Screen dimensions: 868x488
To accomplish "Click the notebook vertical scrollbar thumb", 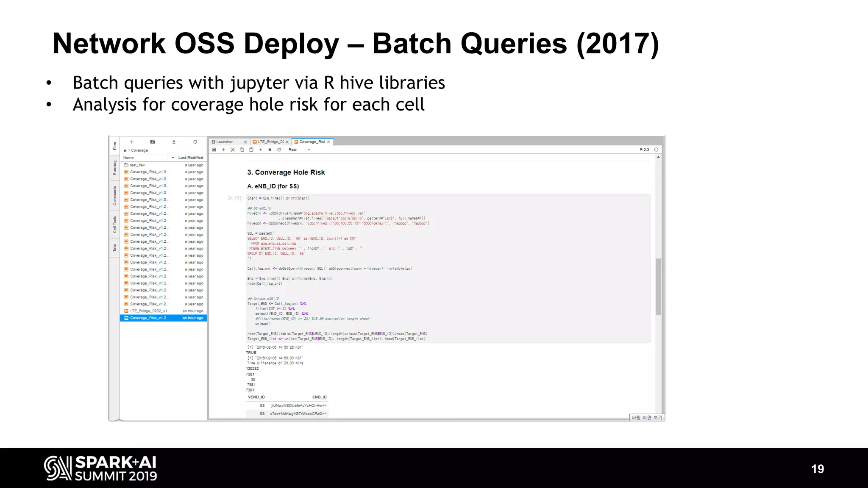I will click(x=658, y=286).
